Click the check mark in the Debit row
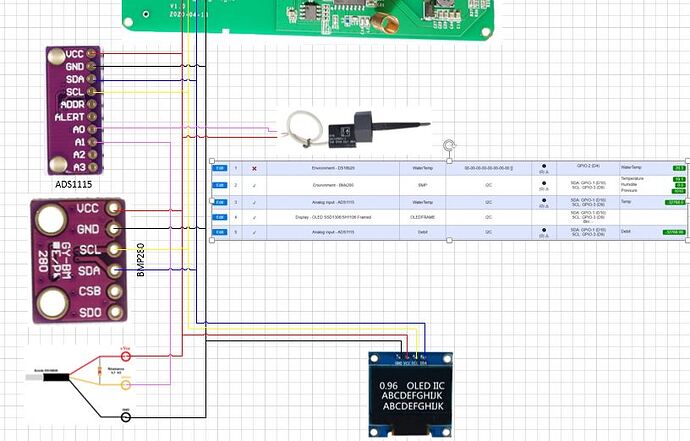This screenshot has width=690, height=441. point(254,232)
